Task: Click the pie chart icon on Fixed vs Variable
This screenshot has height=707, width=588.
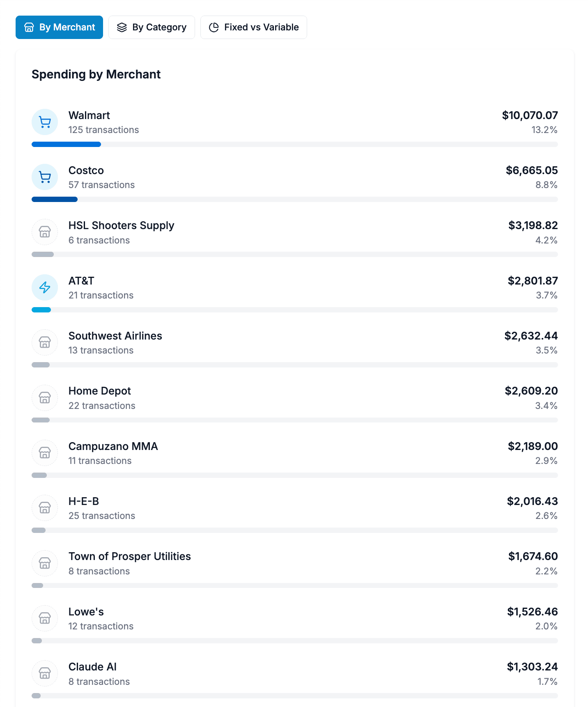Action: [214, 27]
